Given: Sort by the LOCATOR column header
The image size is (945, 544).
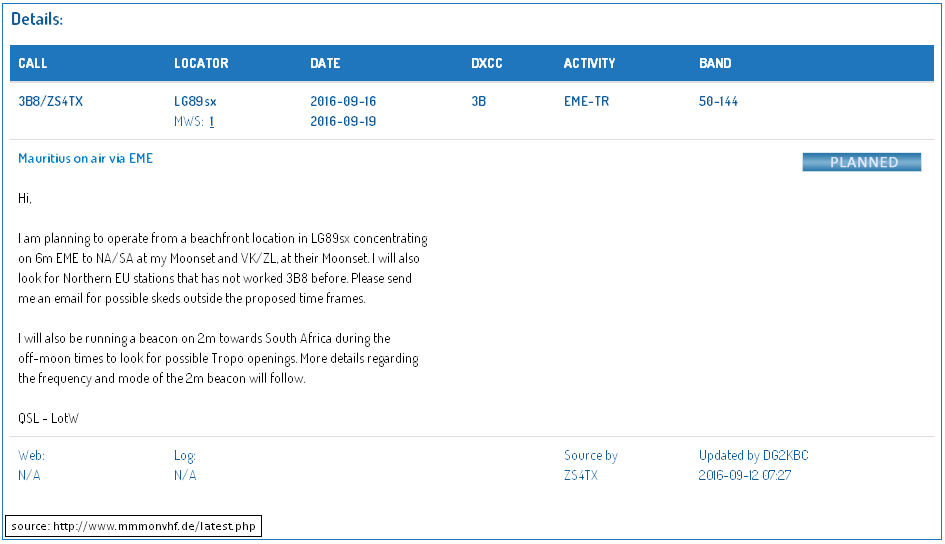Looking at the screenshot, I should point(201,63).
